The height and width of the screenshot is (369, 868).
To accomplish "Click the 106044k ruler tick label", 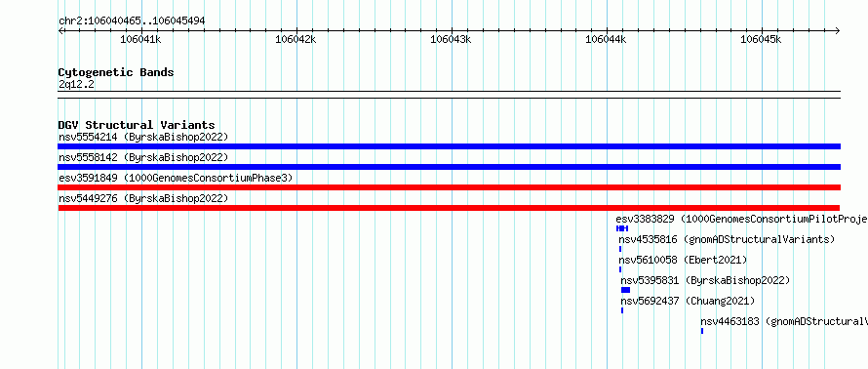I will [606, 39].
